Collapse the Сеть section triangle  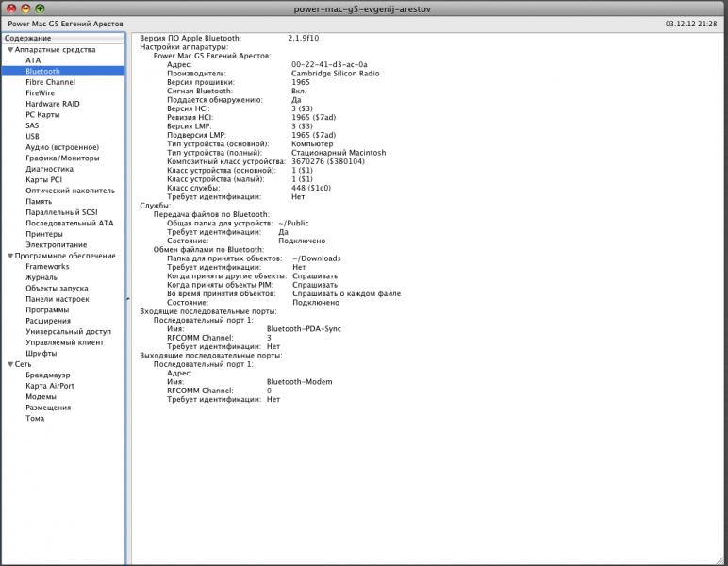coord(10,364)
